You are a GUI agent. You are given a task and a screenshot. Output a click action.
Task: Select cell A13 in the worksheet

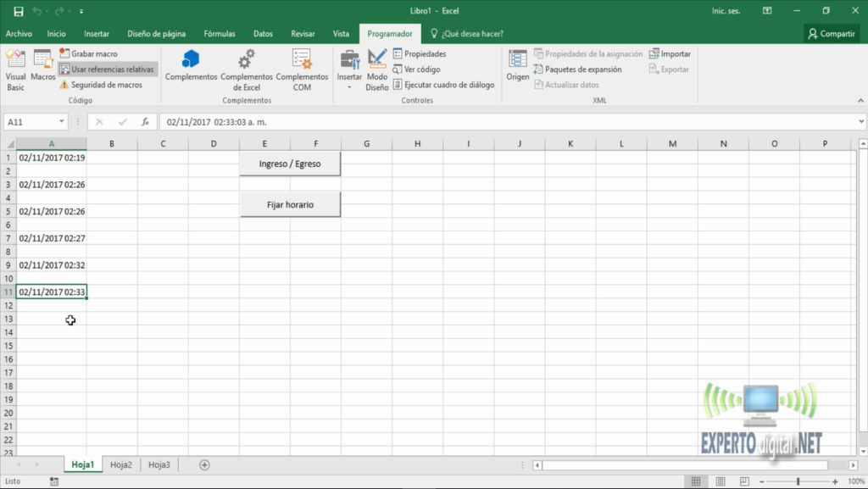point(51,320)
